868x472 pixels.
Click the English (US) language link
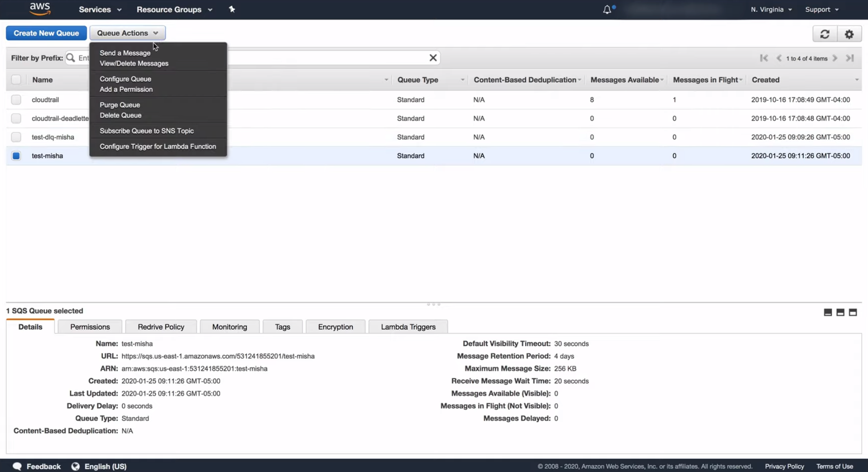pyautogui.click(x=105, y=467)
